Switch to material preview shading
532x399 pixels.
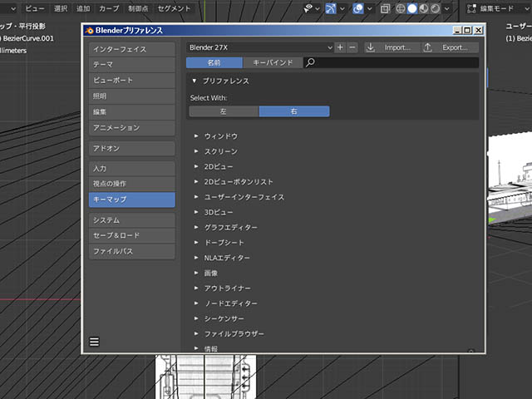click(424, 8)
